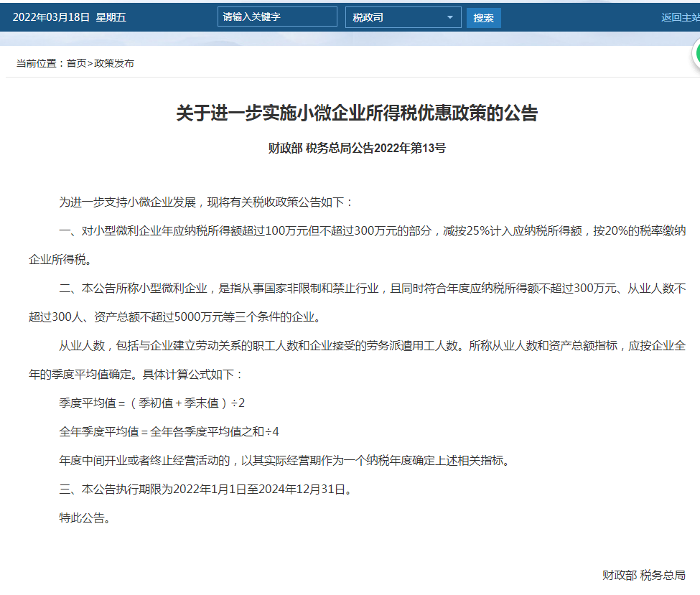Open the 返回主站 link
This screenshot has width=700, height=595.
pos(681,17)
